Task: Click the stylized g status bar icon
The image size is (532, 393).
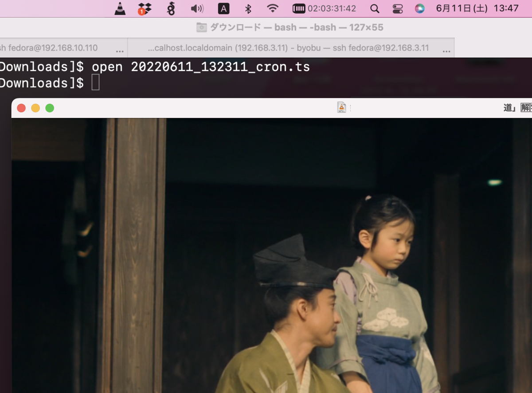Action: pyautogui.click(x=171, y=8)
